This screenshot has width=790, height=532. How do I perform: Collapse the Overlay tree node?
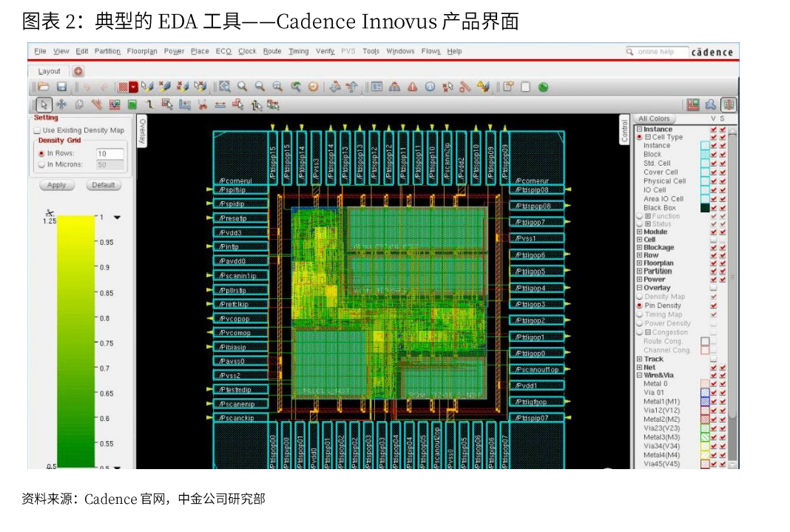639,288
